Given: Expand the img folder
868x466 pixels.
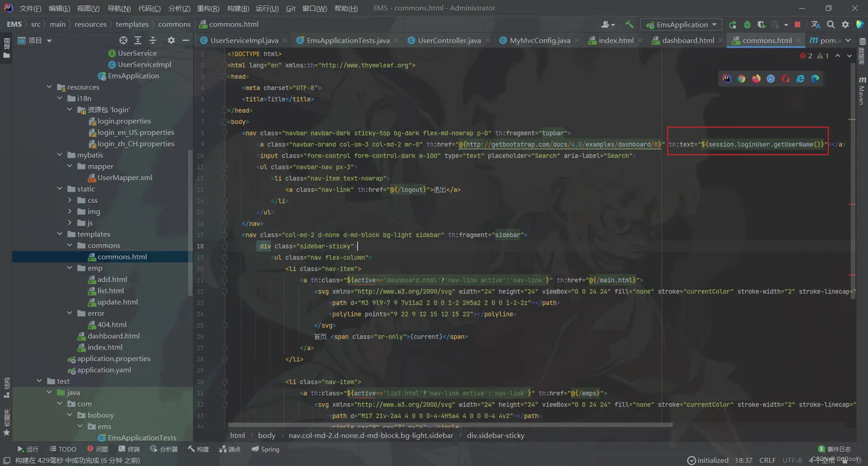Looking at the screenshot, I should (x=70, y=212).
